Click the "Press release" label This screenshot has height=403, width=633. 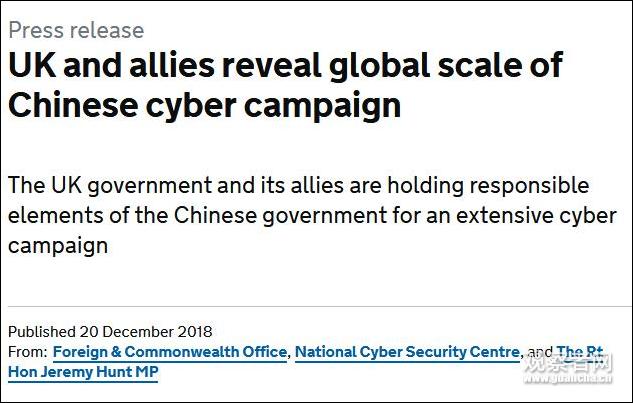click(x=76, y=30)
